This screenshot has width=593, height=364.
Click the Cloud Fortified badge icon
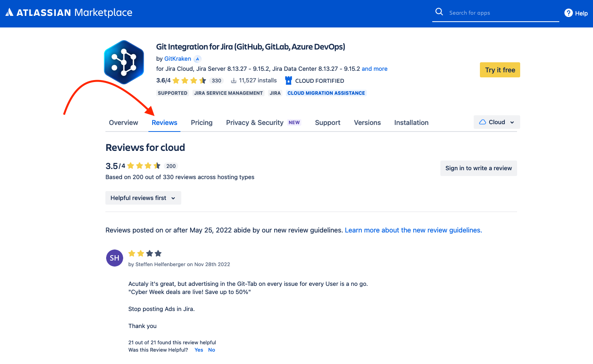(288, 80)
